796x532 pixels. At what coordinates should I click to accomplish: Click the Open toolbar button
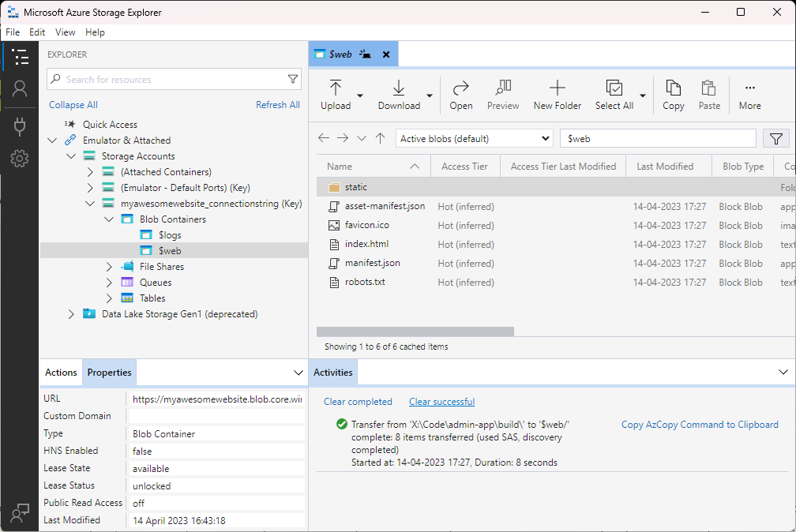tap(461, 95)
